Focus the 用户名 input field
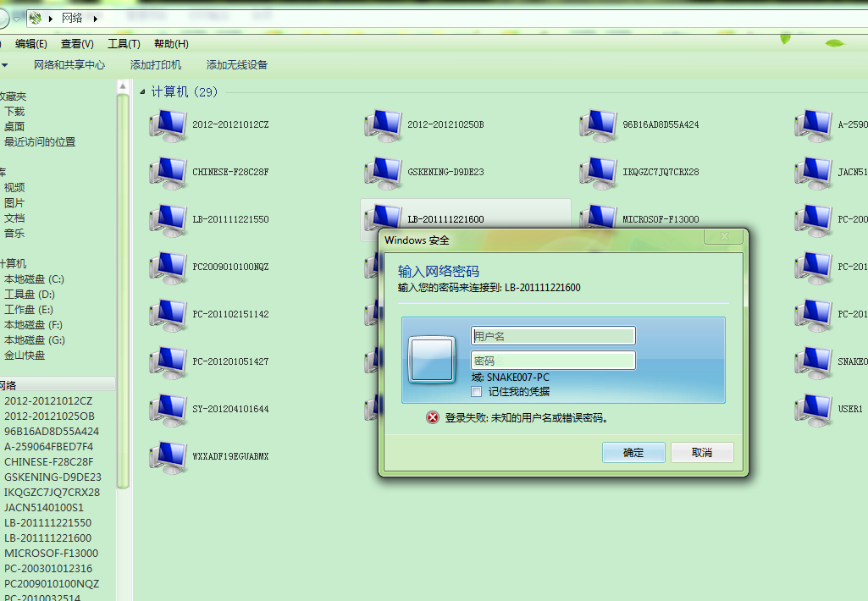 pyautogui.click(x=553, y=336)
